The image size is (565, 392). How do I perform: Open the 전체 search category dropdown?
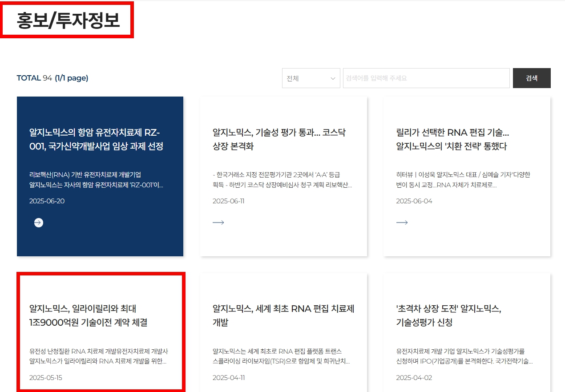tap(311, 78)
